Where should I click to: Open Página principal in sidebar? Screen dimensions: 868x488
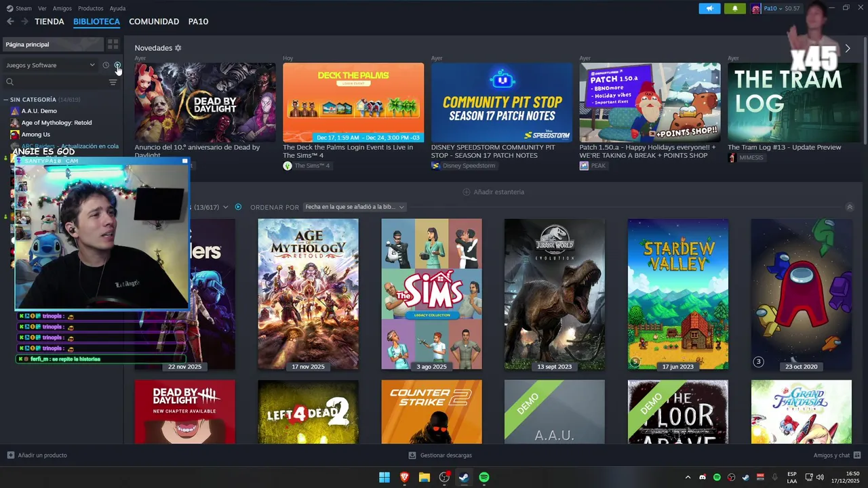pos(53,44)
